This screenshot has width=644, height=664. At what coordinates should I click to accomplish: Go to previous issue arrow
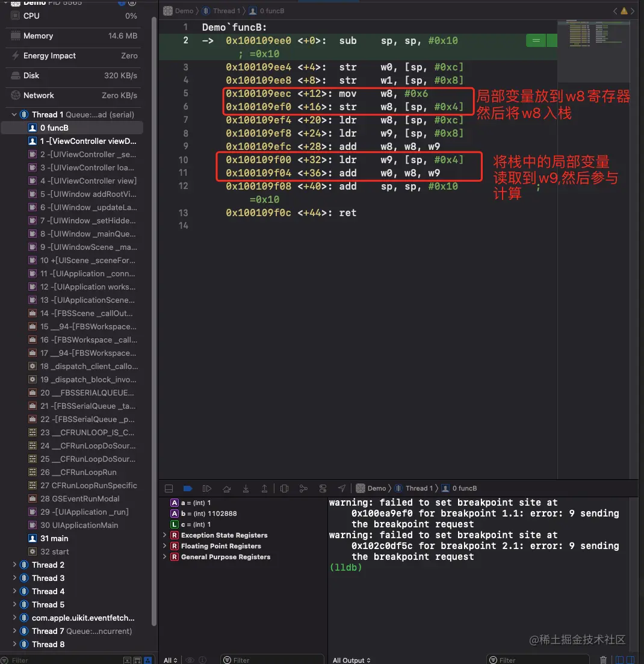(x=615, y=11)
